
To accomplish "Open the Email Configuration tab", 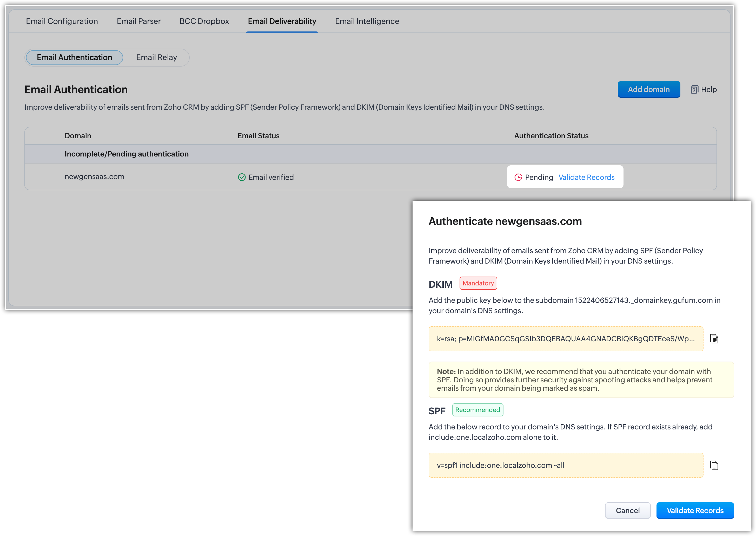I will pos(62,21).
